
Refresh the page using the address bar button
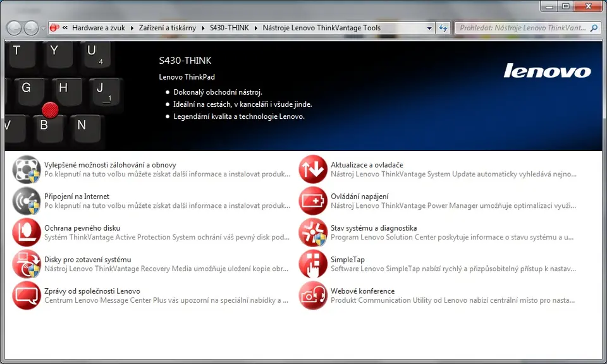[443, 28]
